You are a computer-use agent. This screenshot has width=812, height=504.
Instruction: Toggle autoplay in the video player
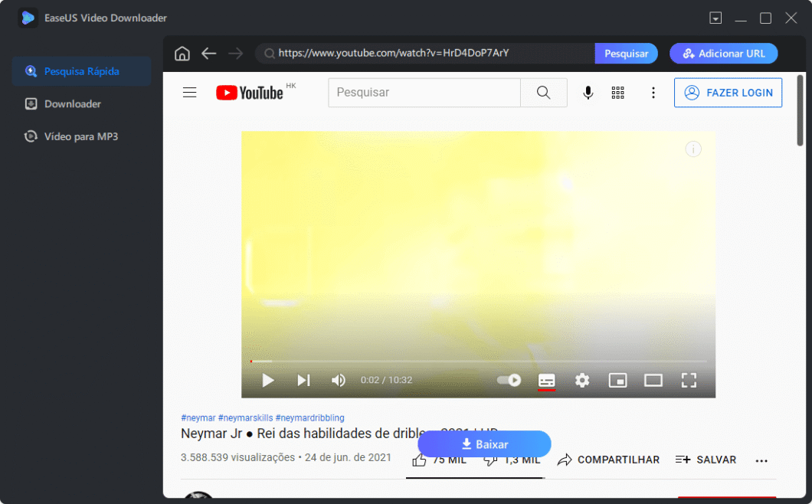click(x=509, y=379)
